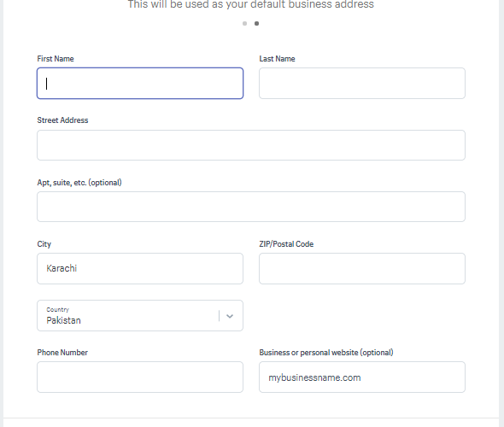Click the "ZIP/Postal Code" label text
504x427 pixels.
[286, 244]
